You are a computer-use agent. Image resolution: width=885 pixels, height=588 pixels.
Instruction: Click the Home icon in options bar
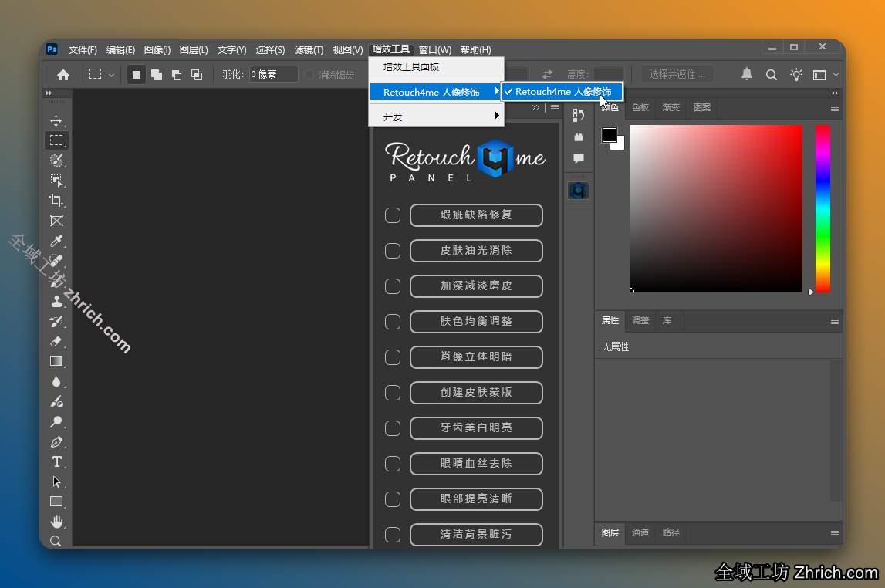pos(63,75)
